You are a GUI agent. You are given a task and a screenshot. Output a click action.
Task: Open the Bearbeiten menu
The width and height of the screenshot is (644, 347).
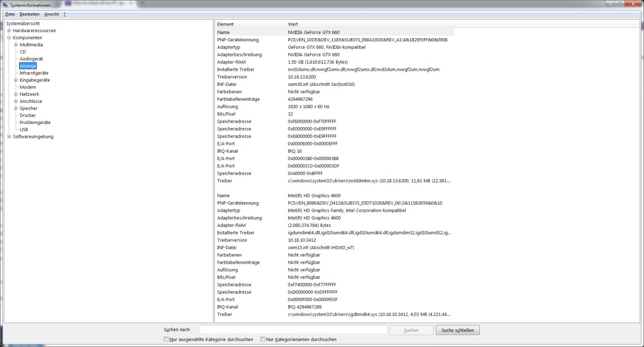click(30, 14)
